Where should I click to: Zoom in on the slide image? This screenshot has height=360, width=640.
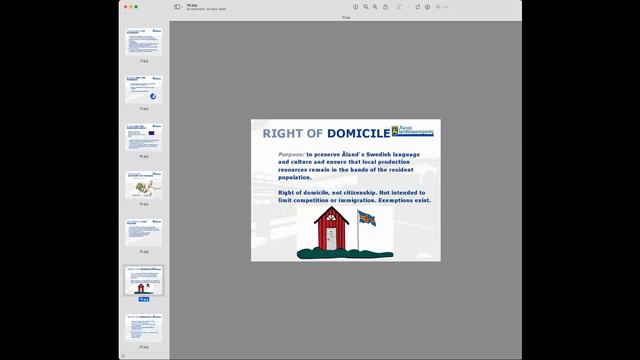(x=375, y=7)
